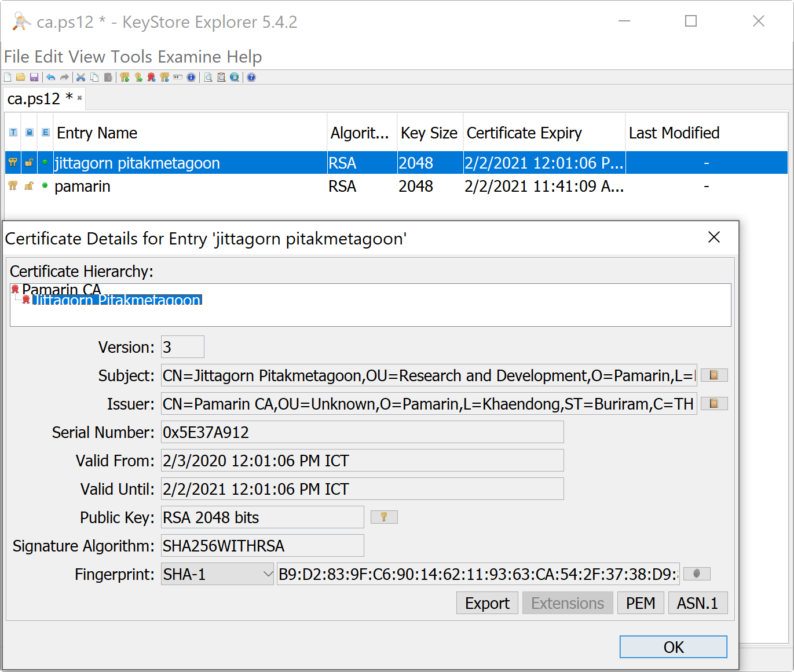Click the Cut scissors icon
The width and height of the screenshot is (794, 672).
coord(81,77)
